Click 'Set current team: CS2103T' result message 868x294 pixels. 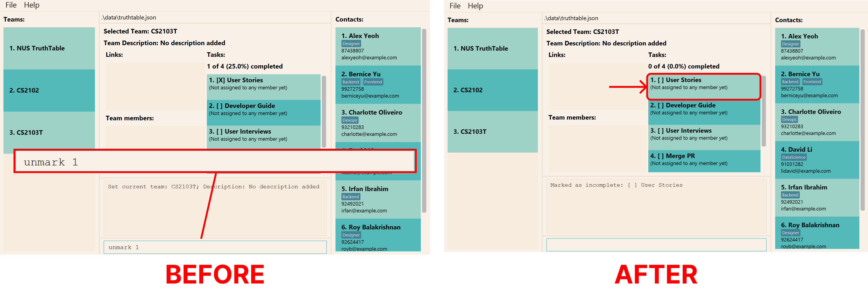coord(214,187)
